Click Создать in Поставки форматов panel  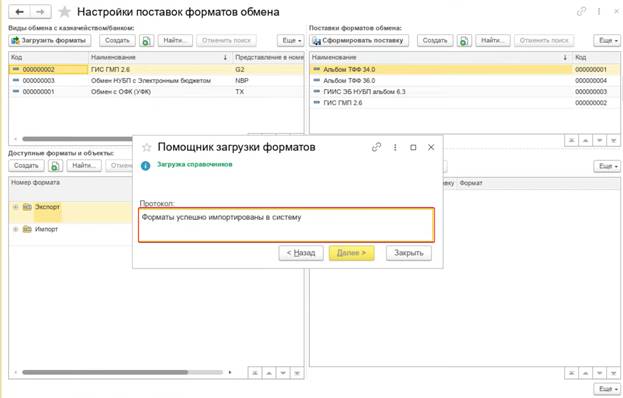click(435, 41)
